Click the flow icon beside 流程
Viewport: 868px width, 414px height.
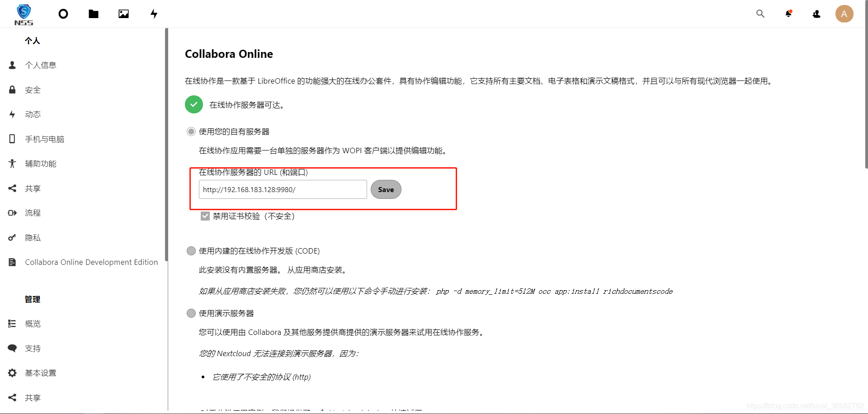12,213
